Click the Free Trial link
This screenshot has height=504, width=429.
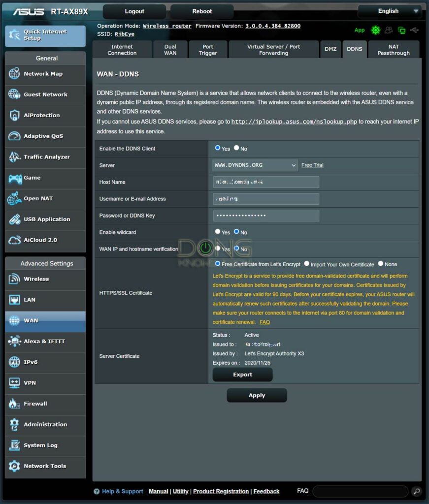[x=312, y=165]
